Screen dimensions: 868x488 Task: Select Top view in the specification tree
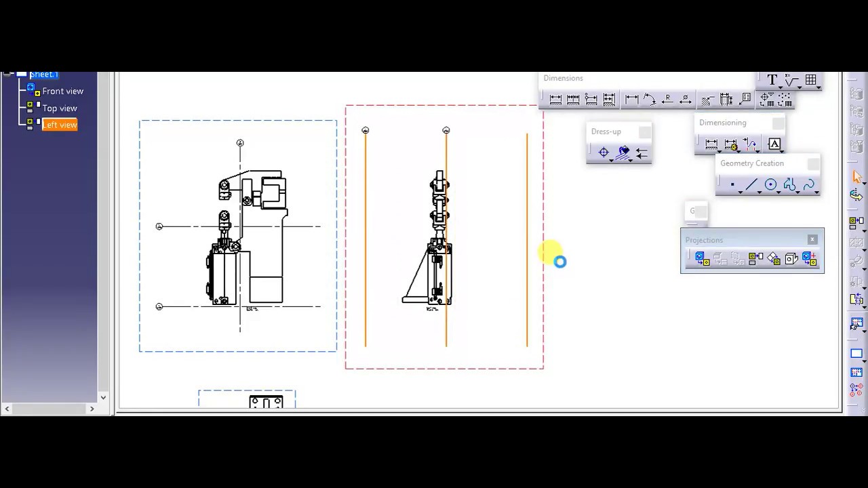click(59, 108)
